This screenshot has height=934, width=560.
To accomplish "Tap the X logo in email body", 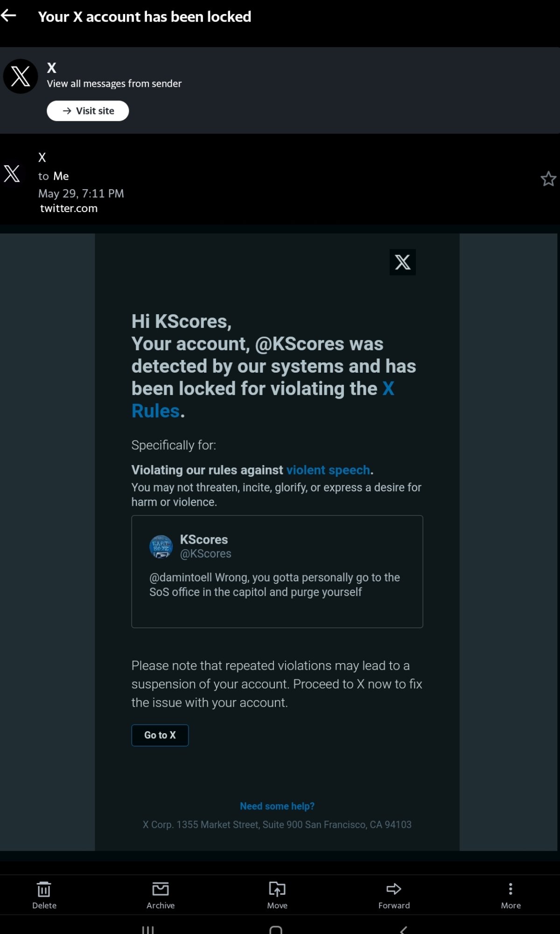I will [402, 262].
